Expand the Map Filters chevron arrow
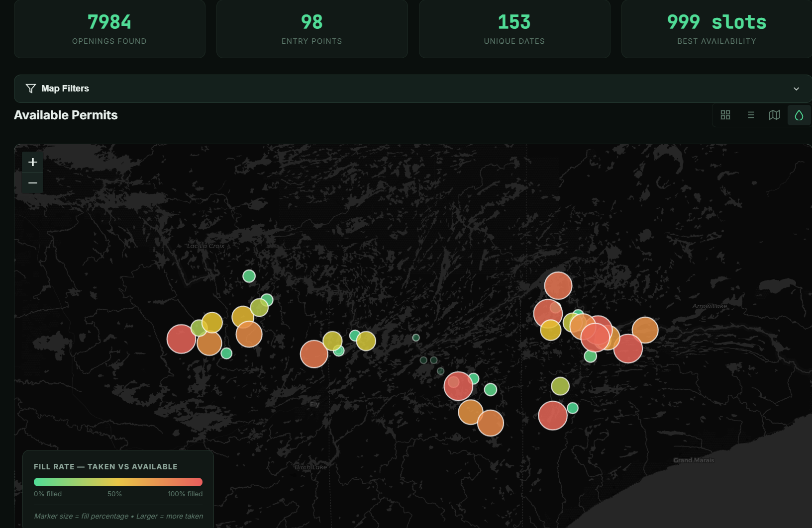 796,89
